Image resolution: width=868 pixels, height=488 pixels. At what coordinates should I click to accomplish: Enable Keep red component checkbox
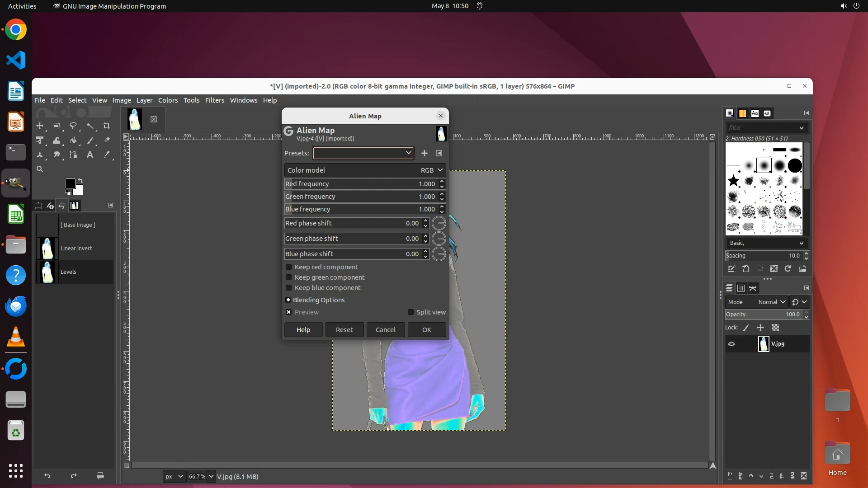click(x=289, y=267)
